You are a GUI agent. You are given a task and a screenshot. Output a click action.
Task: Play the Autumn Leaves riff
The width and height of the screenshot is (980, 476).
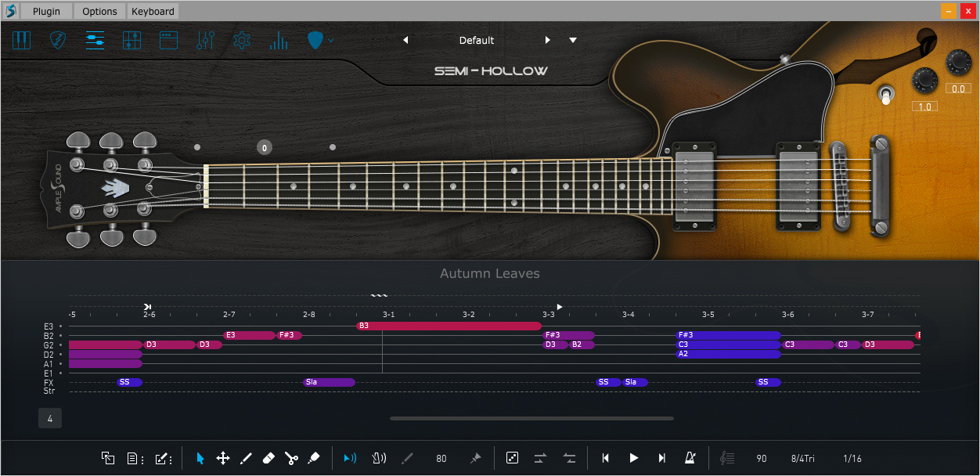(634, 458)
